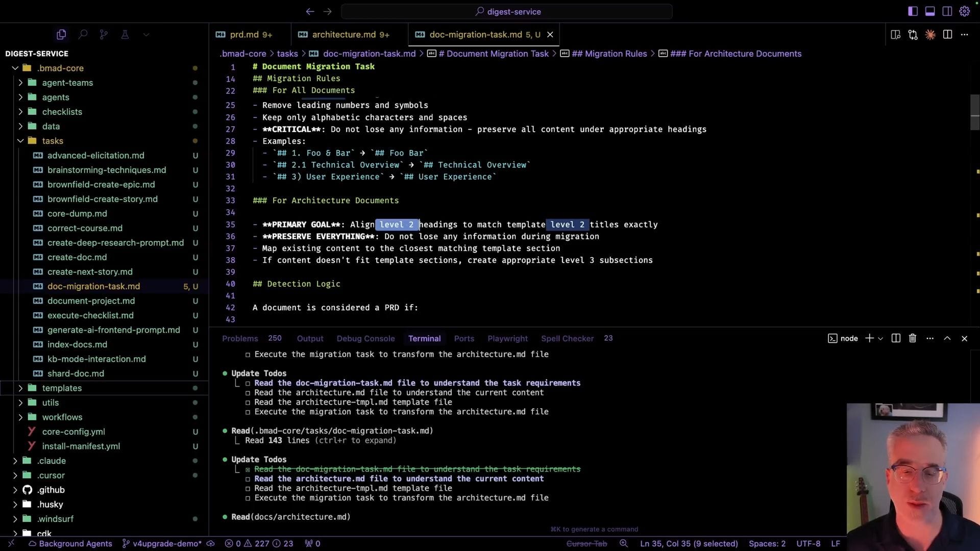
Task: Collapse the tasks folder
Action: [20, 141]
